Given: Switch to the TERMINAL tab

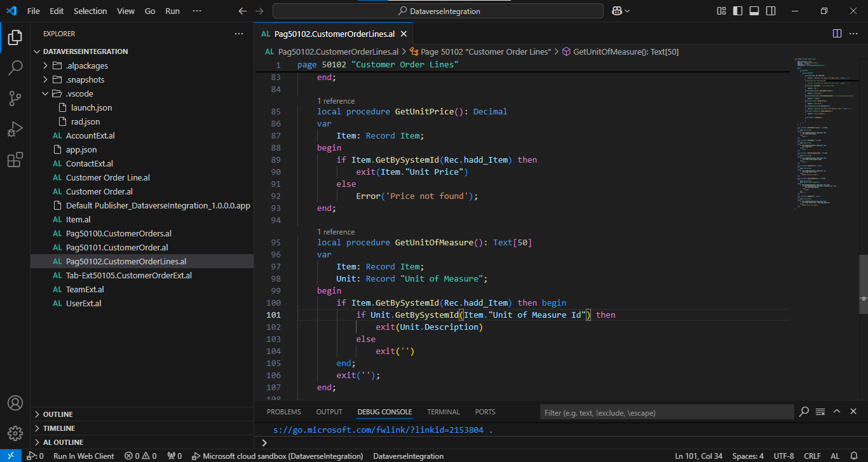Looking at the screenshot, I should point(443,412).
